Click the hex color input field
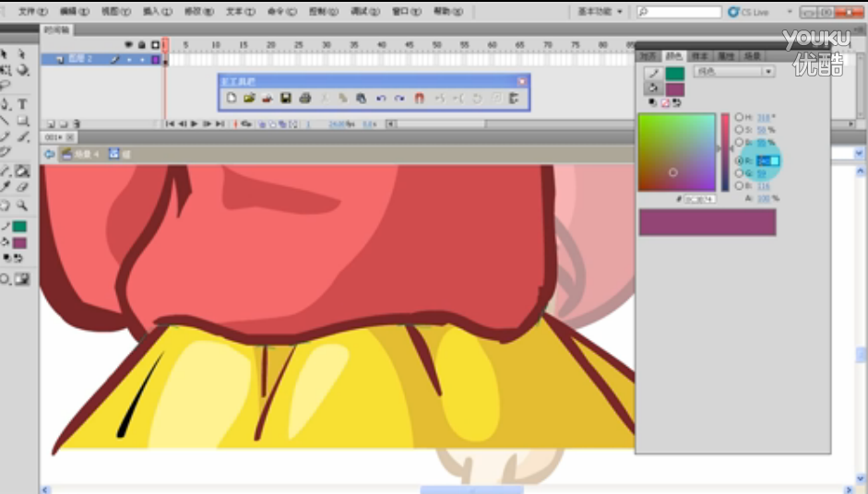Viewport: 868px width, 494px height. click(x=700, y=198)
